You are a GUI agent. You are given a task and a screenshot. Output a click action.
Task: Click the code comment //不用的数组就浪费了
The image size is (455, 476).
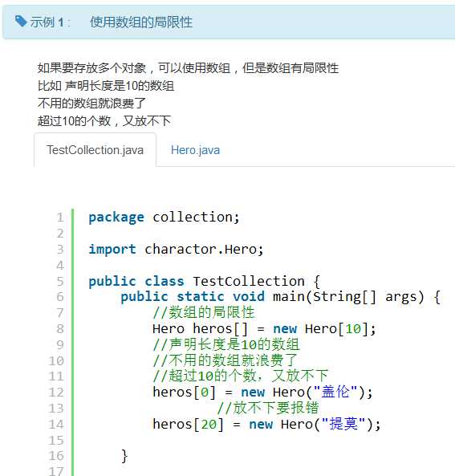[225, 360]
